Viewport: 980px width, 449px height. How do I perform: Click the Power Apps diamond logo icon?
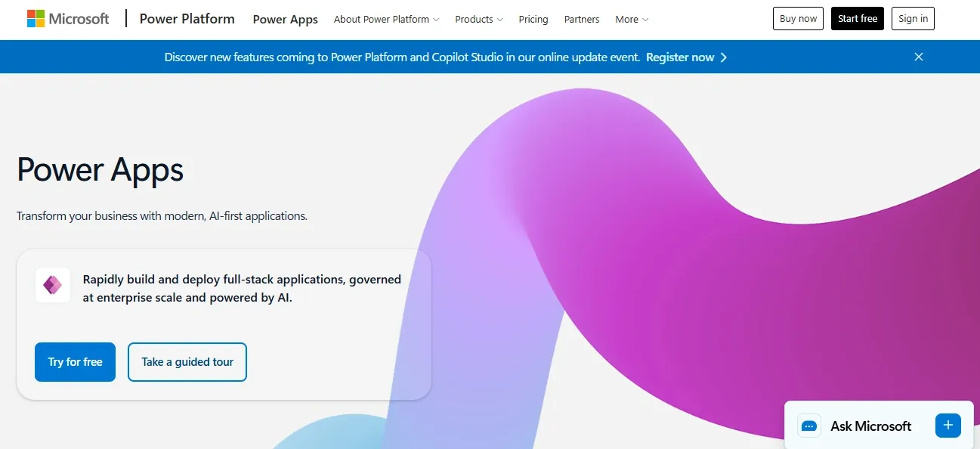click(x=53, y=285)
